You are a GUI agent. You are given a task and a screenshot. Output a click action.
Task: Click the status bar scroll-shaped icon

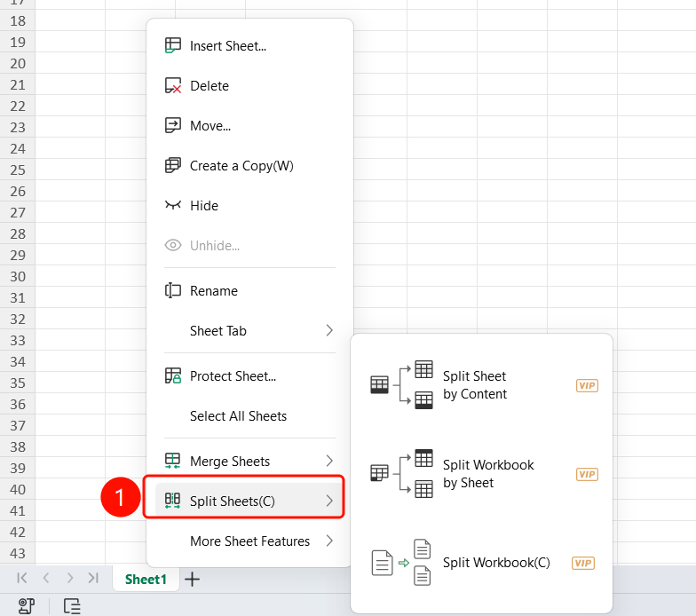27,605
